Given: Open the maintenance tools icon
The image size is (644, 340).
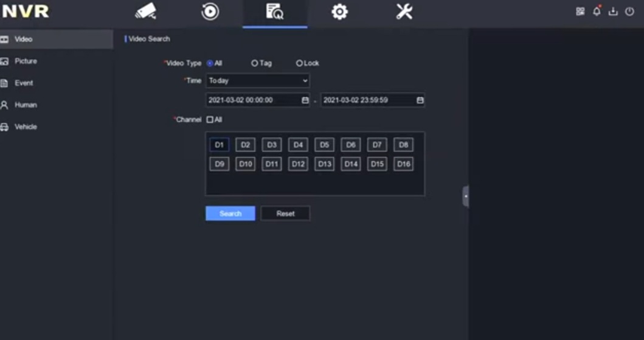Looking at the screenshot, I should pyautogui.click(x=404, y=12).
